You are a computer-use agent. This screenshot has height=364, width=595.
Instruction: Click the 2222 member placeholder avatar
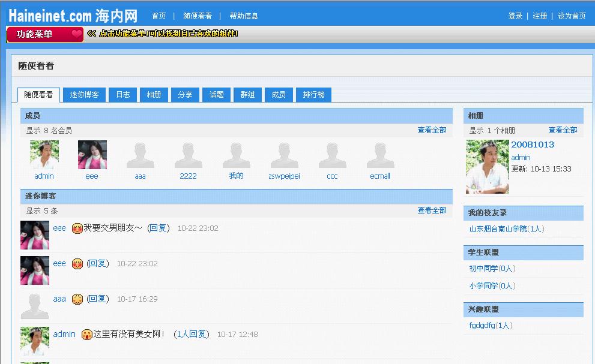188,155
